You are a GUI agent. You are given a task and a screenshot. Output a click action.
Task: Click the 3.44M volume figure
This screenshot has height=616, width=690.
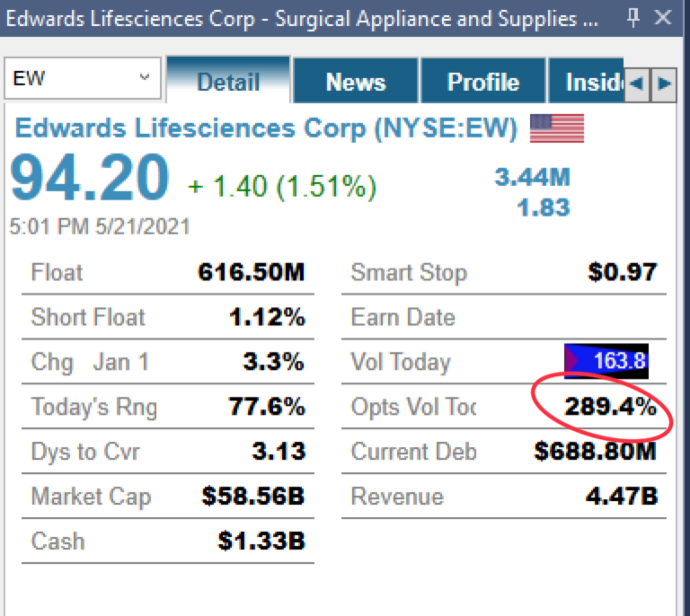(x=533, y=177)
